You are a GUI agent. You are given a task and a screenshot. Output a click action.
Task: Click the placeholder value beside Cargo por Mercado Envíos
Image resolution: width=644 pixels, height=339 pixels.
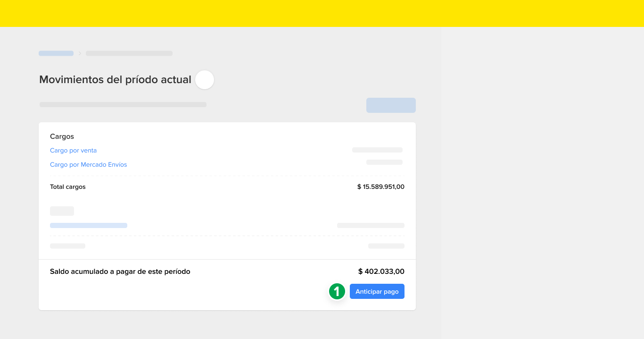tap(384, 162)
